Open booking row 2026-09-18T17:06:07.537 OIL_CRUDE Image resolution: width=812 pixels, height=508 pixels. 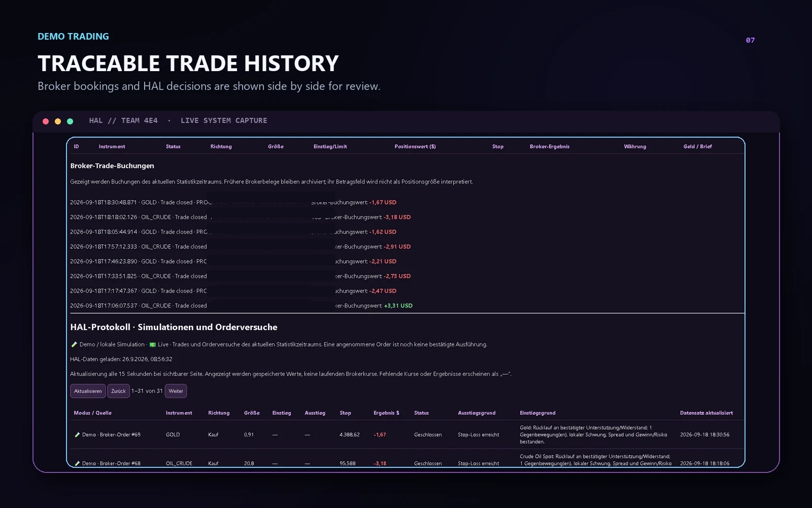click(242, 305)
